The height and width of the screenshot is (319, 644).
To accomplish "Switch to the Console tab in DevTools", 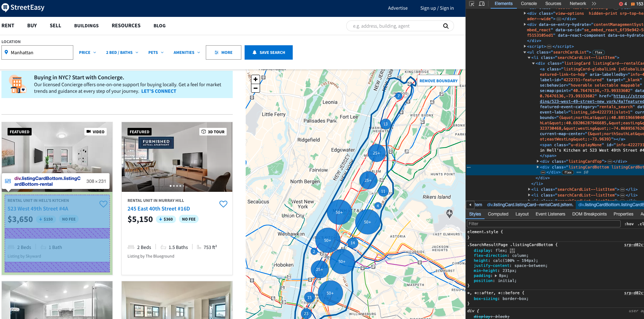I will point(529,4).
